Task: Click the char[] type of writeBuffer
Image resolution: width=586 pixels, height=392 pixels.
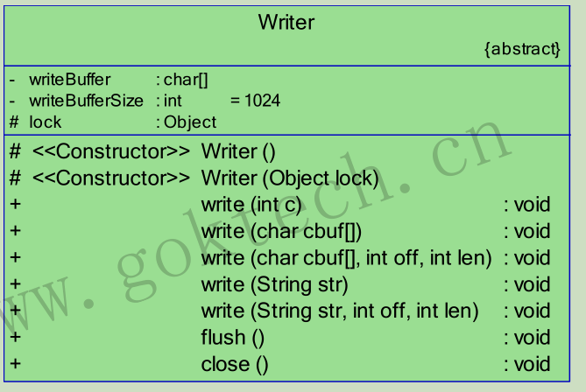Action: click(x=186, y=80)
